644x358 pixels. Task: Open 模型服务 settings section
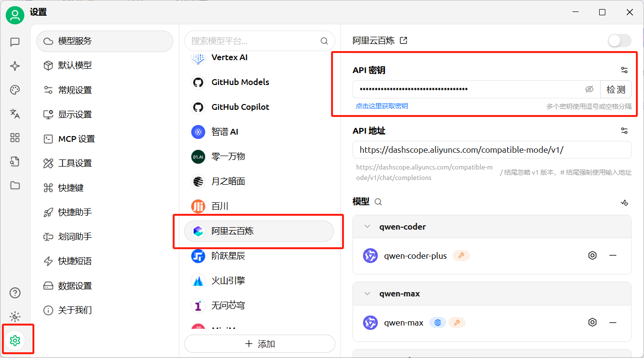tap(104, 41)
